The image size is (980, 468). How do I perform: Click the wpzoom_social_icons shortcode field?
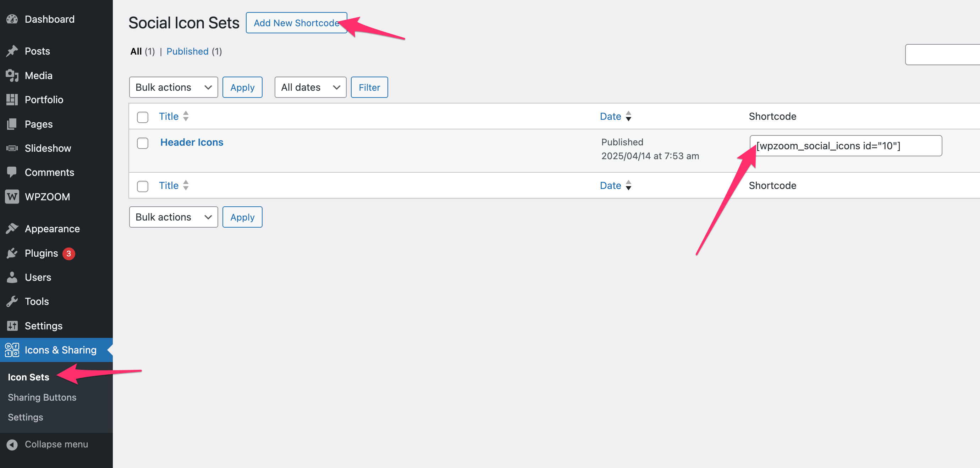[846, 146]
